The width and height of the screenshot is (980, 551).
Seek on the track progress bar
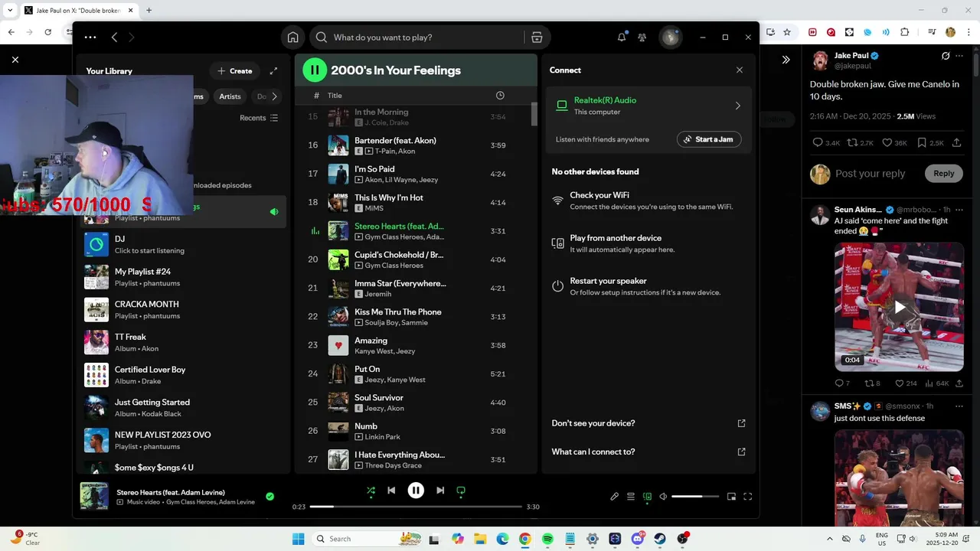(416, 507)
